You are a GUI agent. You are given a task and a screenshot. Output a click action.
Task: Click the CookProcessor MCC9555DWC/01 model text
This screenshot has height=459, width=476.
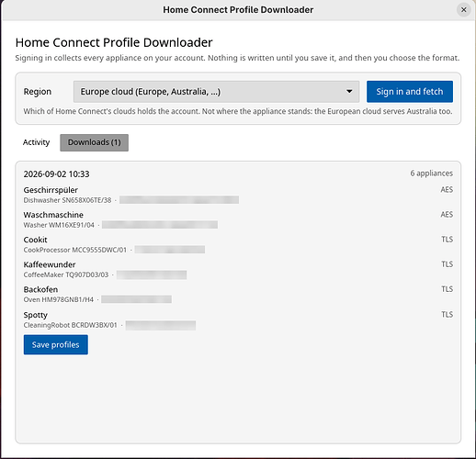coord(75,250)
